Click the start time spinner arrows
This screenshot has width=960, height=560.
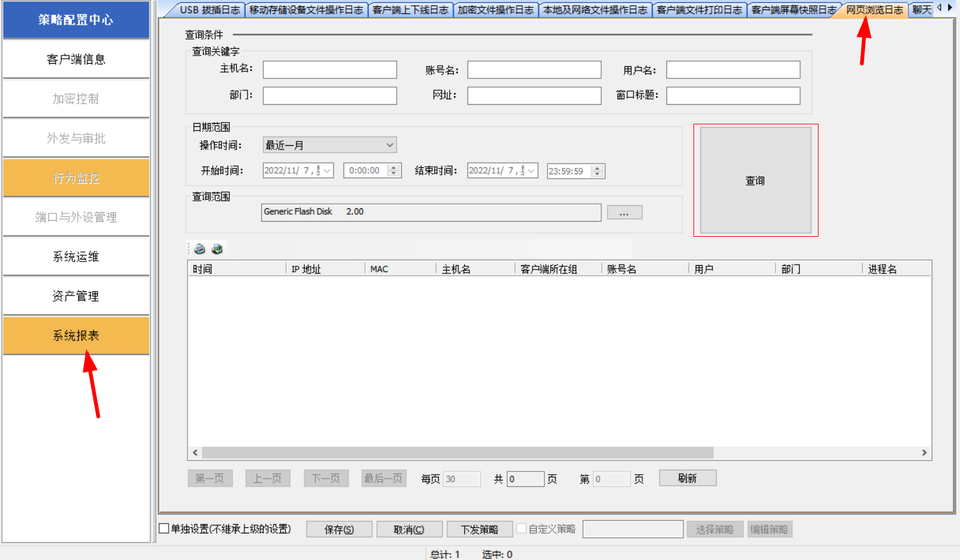pos(394,171)
